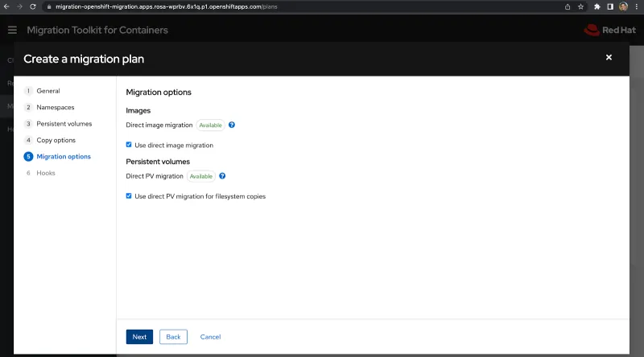
Task: Open the browser profile avatar
Action: click(x=622, y=6)
